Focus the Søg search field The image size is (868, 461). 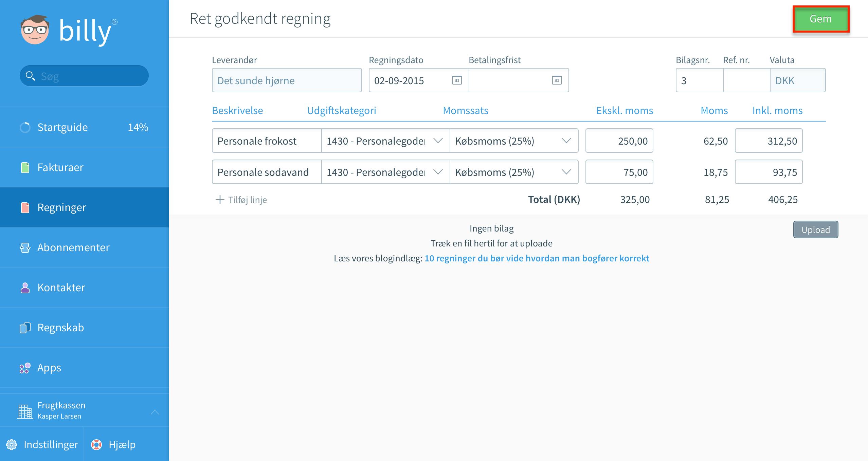[84, 76]
